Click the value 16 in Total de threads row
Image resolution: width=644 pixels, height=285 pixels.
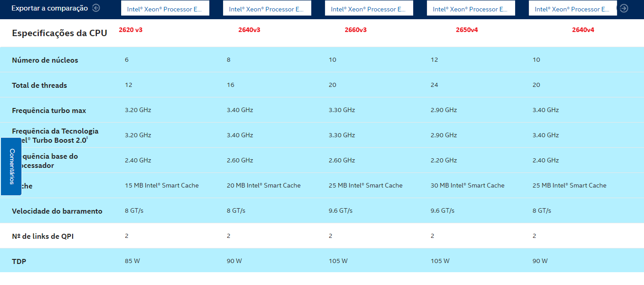(x=230, y=85)
